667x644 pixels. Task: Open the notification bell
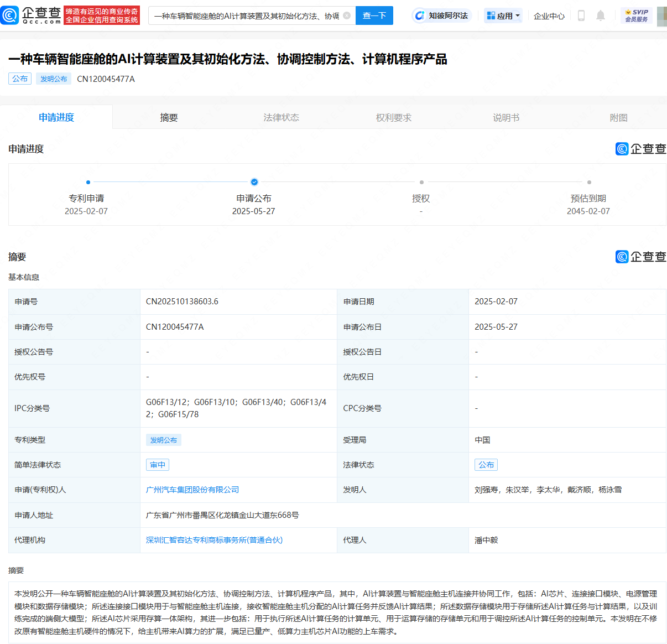coord(601,15)
